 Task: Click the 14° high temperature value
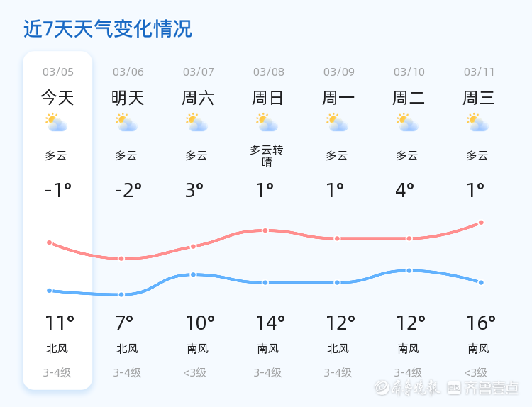(270, 323)
